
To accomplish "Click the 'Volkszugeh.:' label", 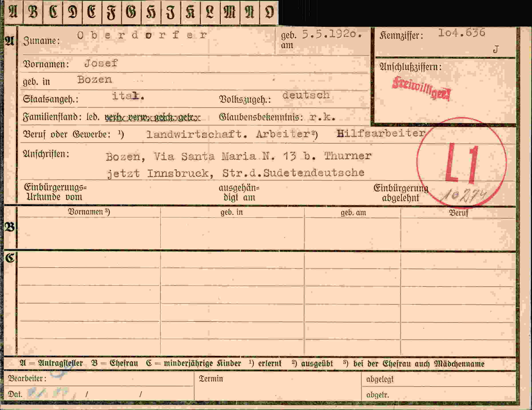I will [x=245, y=99].
